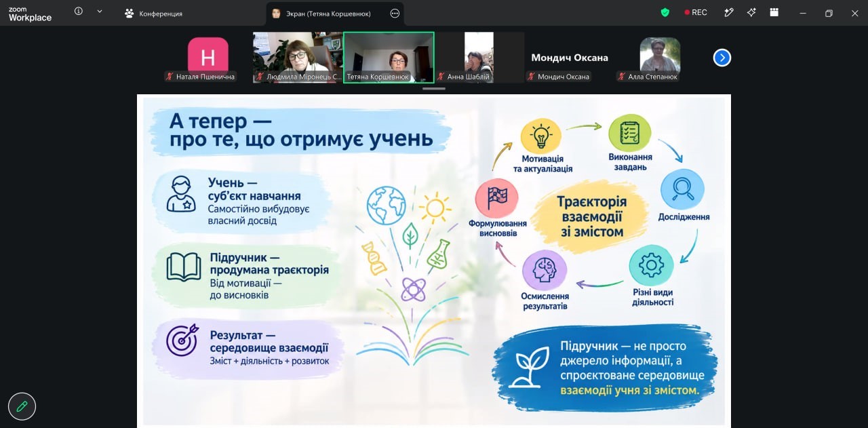
Task: Click the Мондич Оксана participant tile
Action: coord(570,57)
